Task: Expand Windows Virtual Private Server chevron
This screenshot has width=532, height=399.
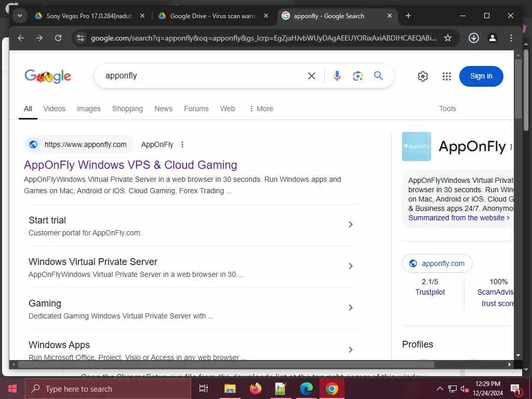Action: coord(351,266)
